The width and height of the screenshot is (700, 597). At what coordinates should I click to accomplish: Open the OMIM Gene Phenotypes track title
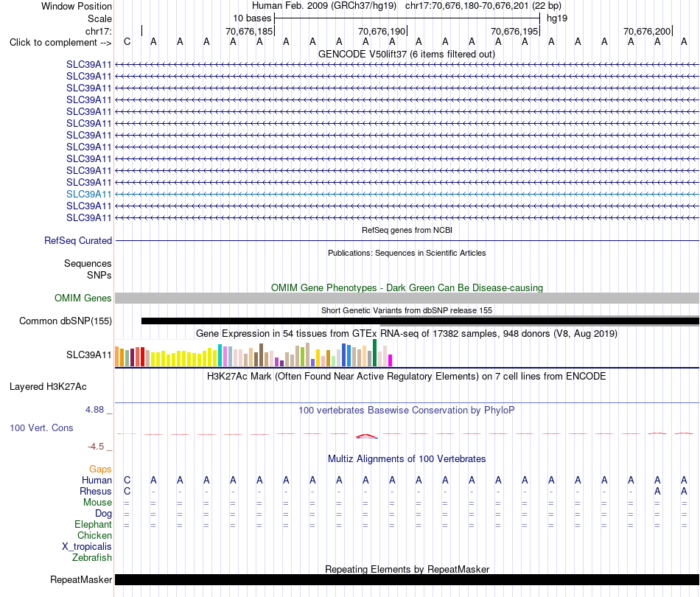click(407, 287)
